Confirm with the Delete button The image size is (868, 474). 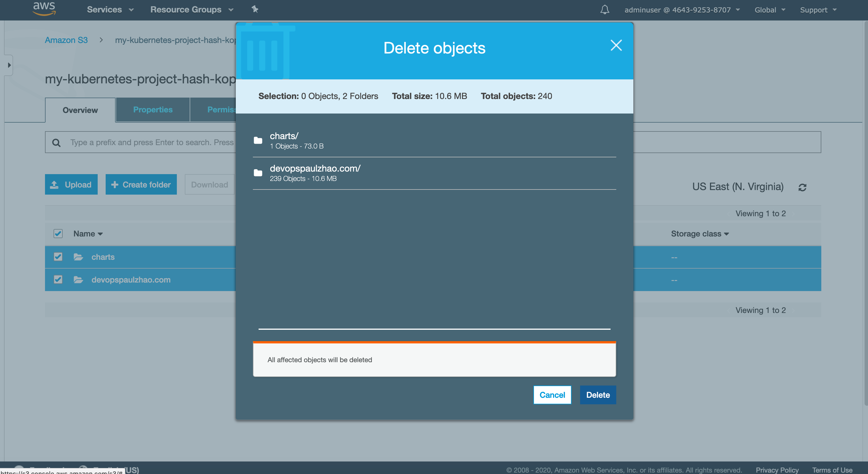597,395
